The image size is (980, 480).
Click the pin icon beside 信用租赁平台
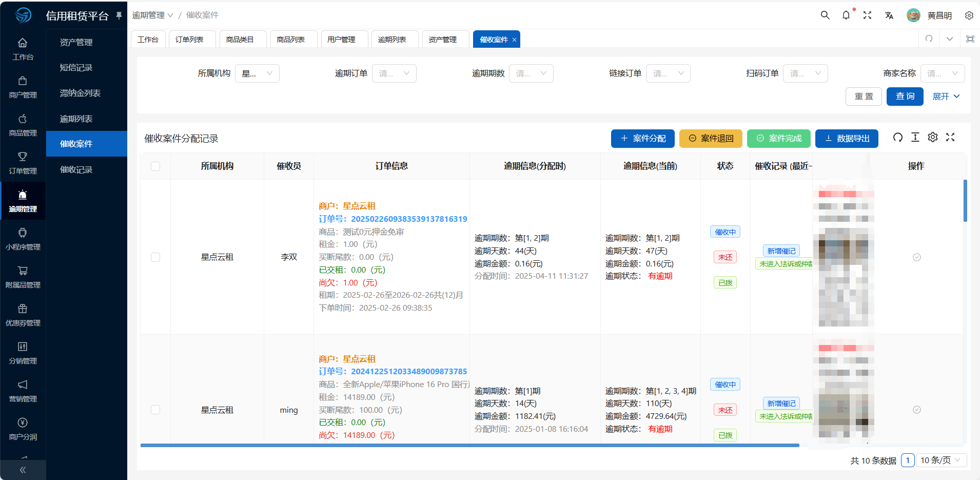[x=119, y=15]
